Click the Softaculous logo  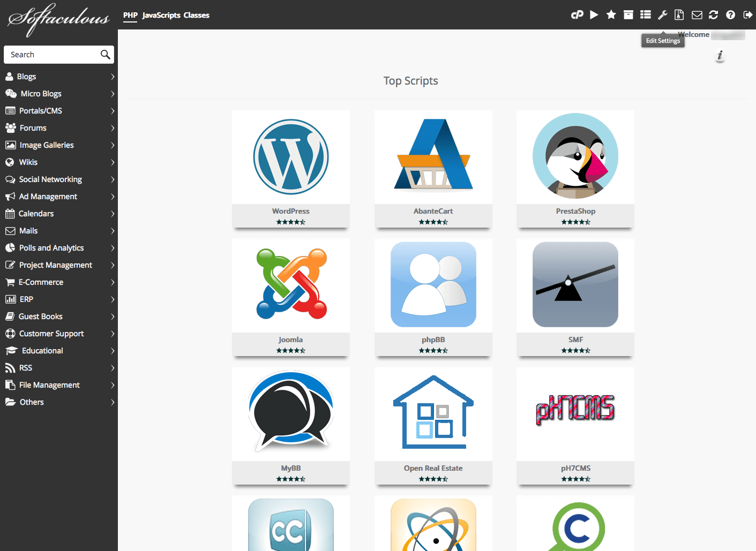pos(58,19)
